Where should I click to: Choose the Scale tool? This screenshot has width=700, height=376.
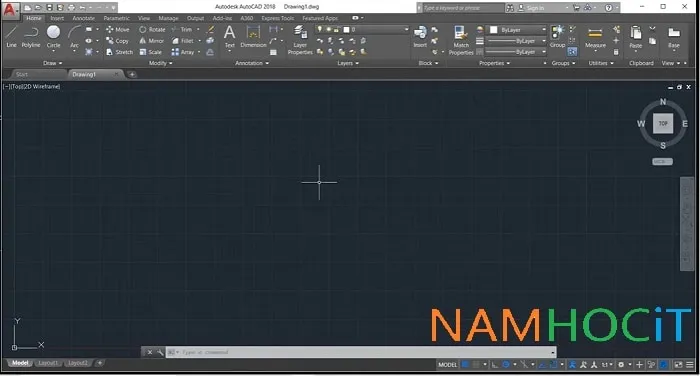[150, 52]
